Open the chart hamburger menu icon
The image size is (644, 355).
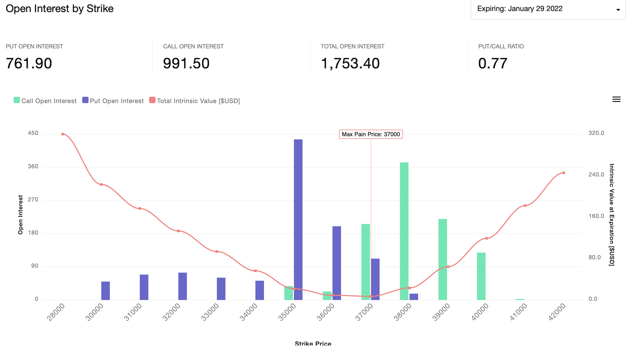point(616,99)
